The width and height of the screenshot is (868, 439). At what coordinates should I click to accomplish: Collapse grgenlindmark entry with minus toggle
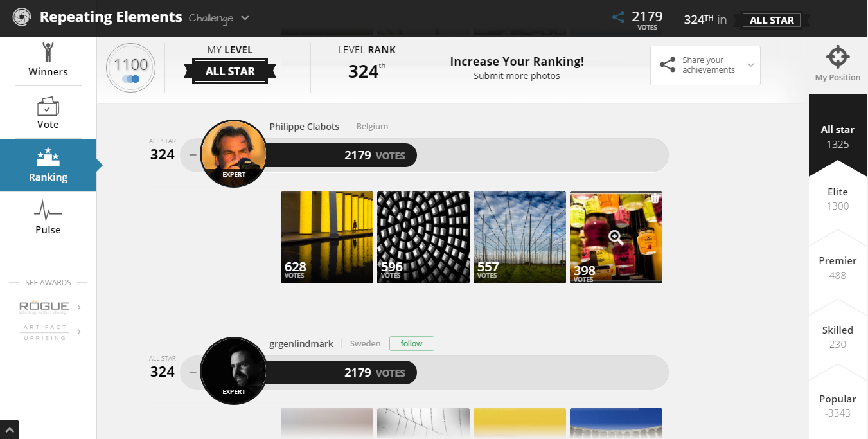click(x=193, y=372)
